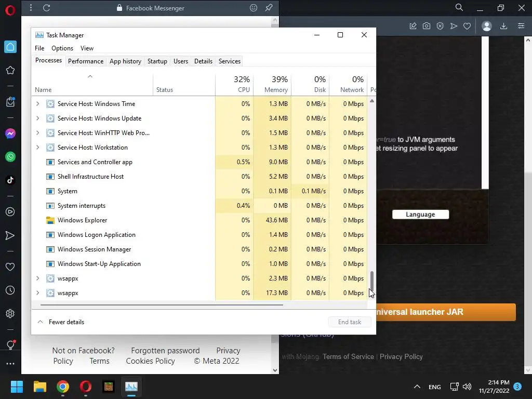The width and height of the screenshot is (532, 399).
Task: Open Terms of Service link
Action: tap(348, 356)
